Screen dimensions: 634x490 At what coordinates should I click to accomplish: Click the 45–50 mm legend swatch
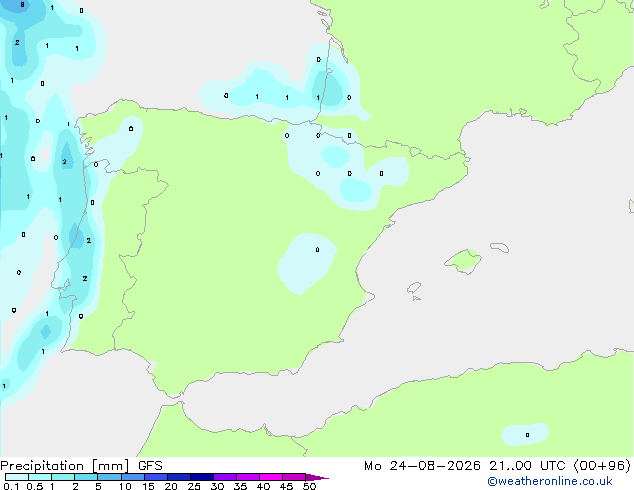tap(294, 477)
